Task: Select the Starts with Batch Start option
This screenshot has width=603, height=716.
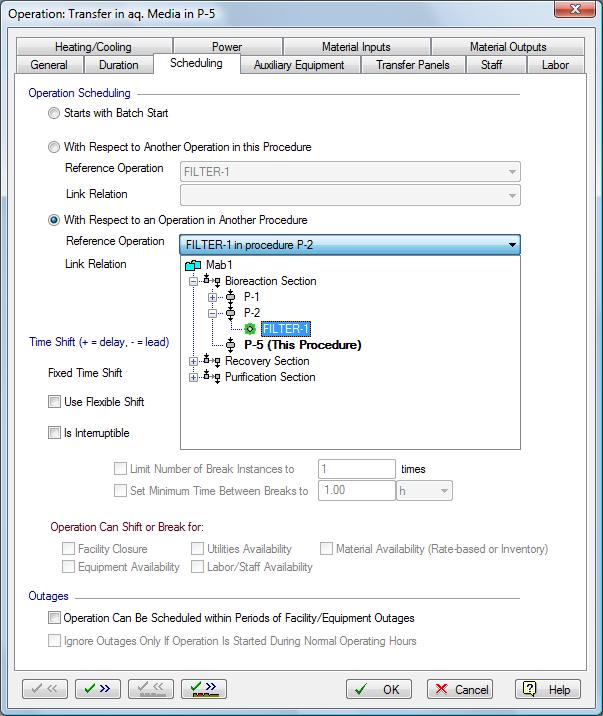Action: pyautogui.click(x=55, y=113)
